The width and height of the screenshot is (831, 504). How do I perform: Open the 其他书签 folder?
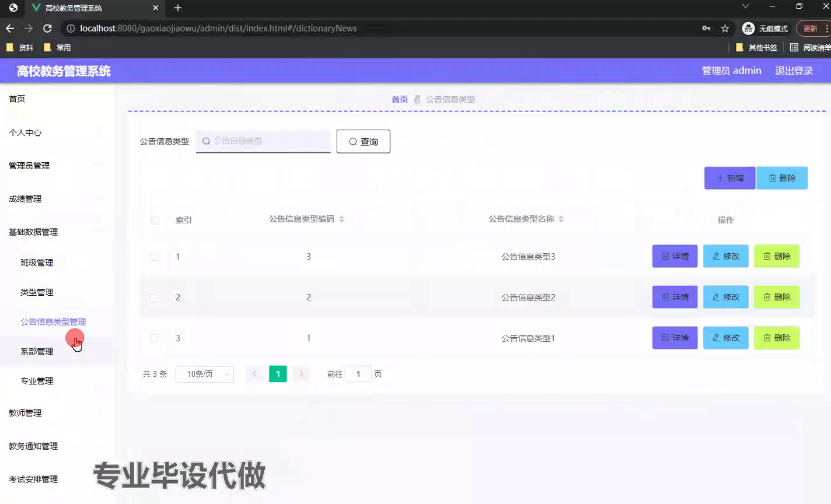click(756, 47)
